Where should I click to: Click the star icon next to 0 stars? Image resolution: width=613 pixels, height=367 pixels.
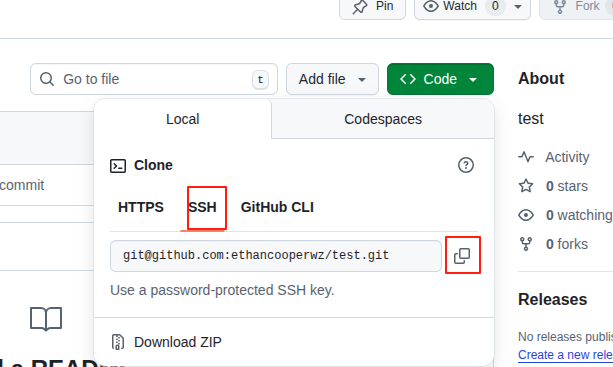pos(526,186)
